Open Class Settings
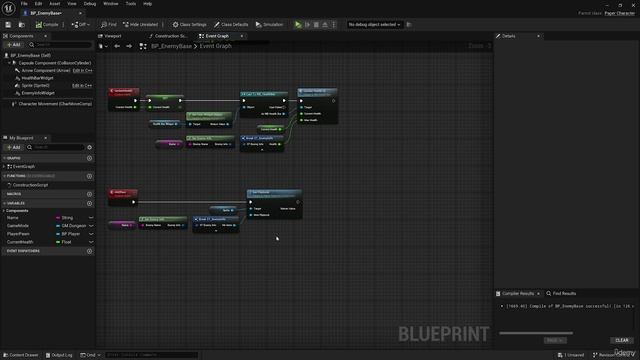Viewport: 640px width, 360px height. pos(189,25)
